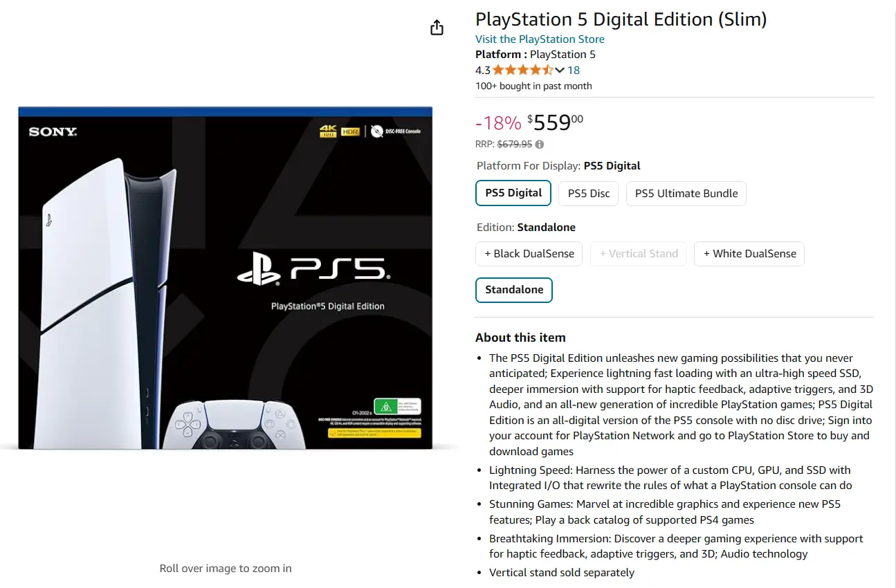Select the + Vertical Stand edition
This screenshot has height=588, width=896.
(x=639, y=254)
